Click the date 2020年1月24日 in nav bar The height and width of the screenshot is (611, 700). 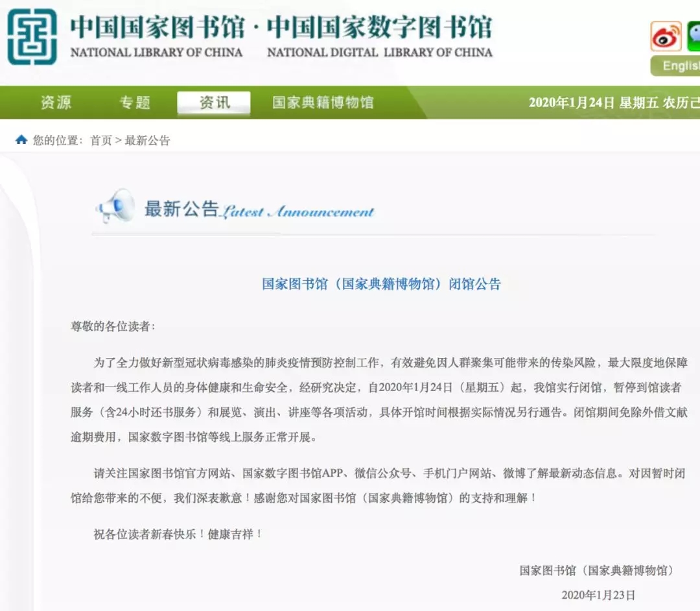(572, 102)
